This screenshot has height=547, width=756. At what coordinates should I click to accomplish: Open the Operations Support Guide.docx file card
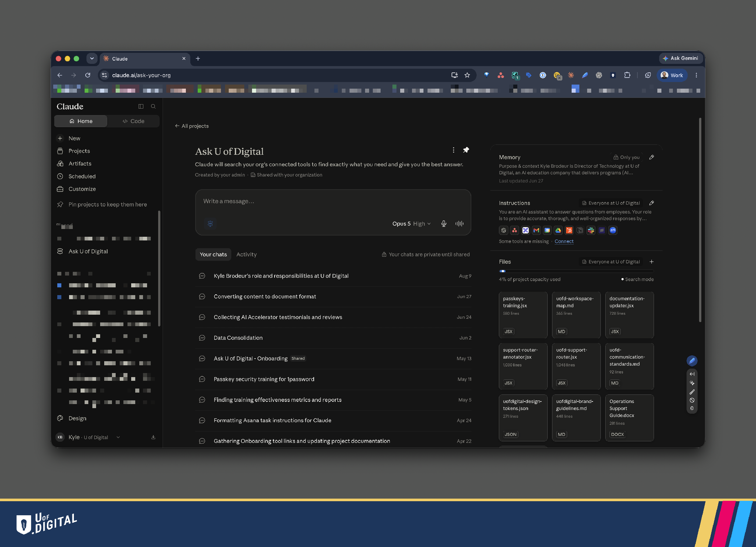pos(629,418)
